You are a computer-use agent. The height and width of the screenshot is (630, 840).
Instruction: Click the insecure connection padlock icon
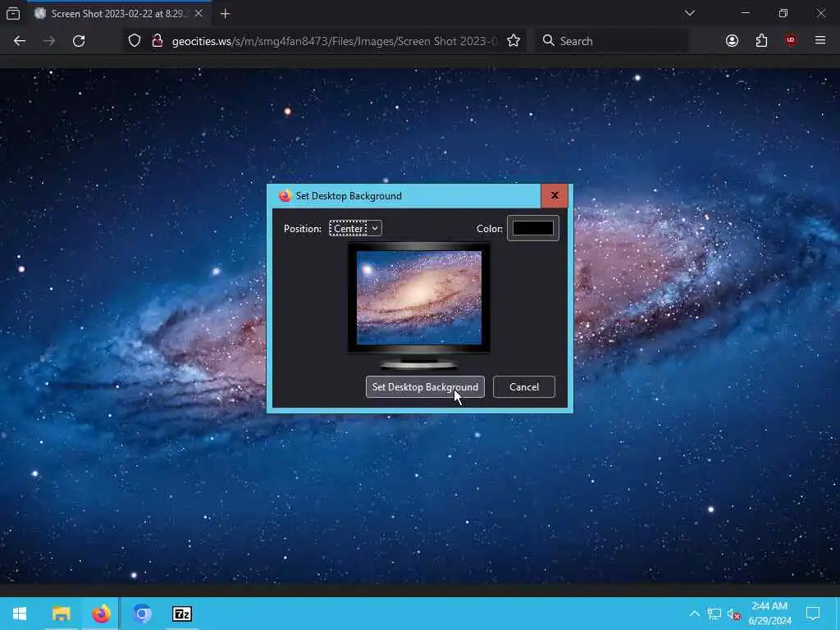(x=157, y=41)
